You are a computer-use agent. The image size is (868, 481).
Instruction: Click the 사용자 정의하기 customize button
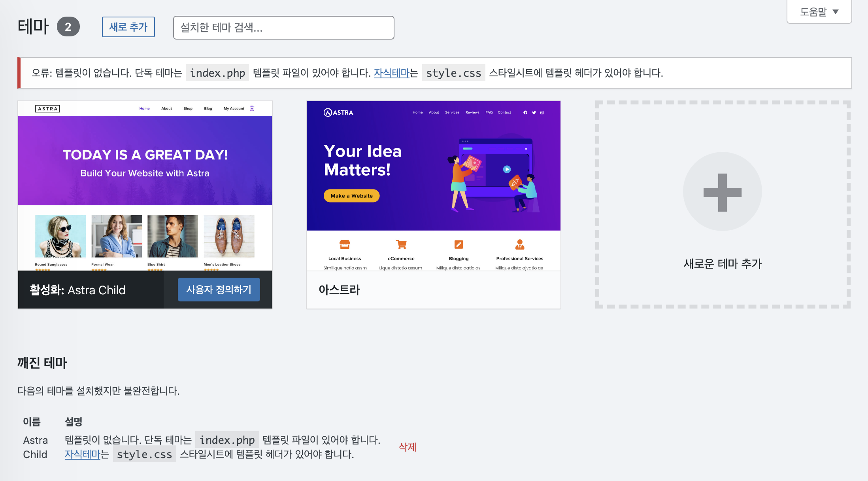[219, 290]
